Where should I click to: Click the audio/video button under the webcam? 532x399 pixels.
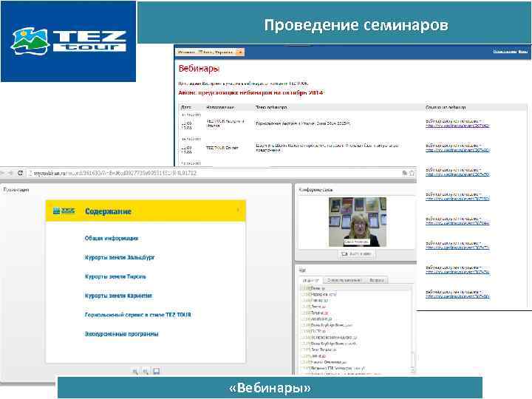[356, 253]
